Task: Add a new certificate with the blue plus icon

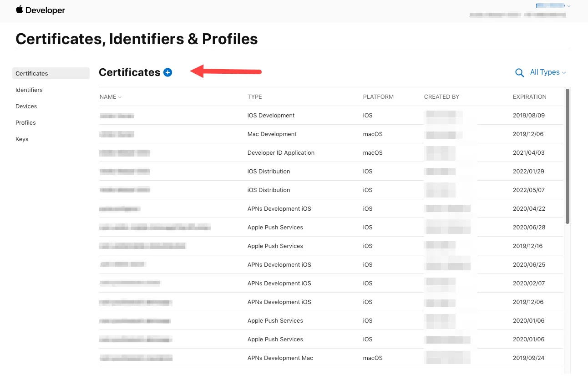Action: (x=167, y=72)
